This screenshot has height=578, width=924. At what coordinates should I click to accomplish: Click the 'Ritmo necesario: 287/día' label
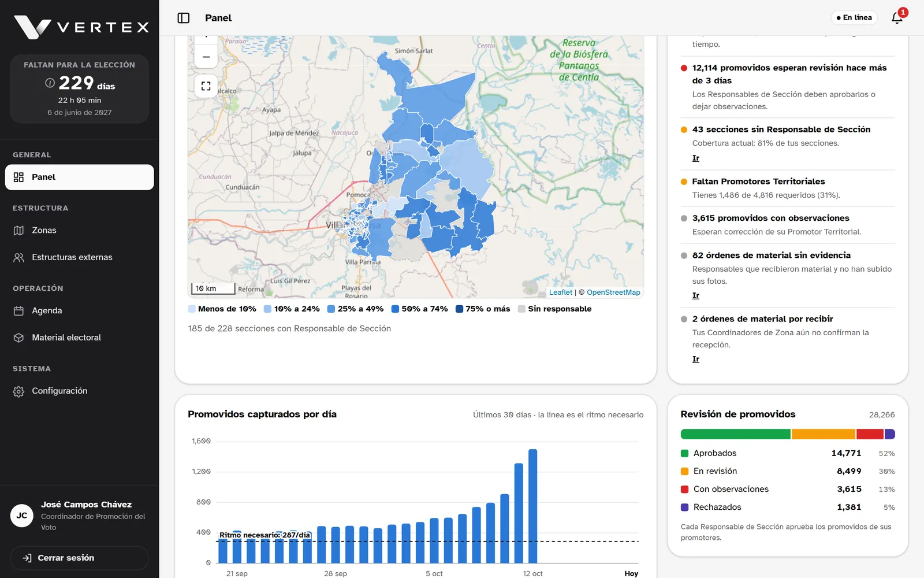[264, 535]
